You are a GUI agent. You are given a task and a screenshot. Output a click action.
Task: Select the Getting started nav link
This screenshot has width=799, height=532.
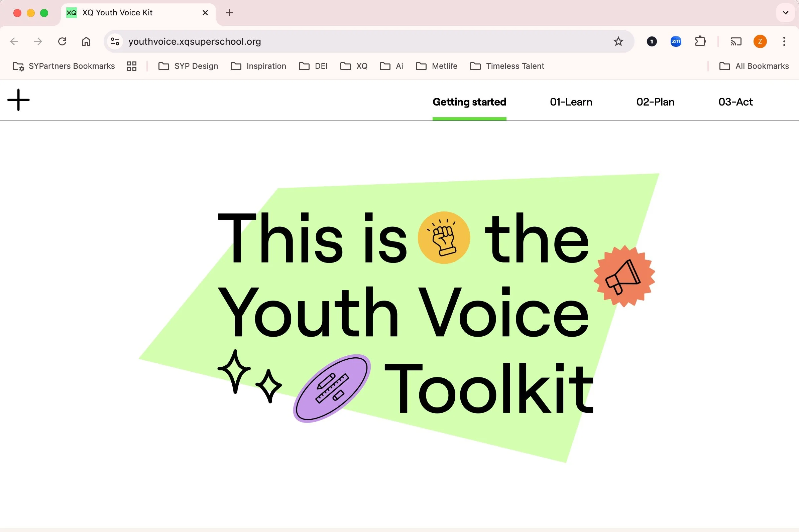coord(469,102)
